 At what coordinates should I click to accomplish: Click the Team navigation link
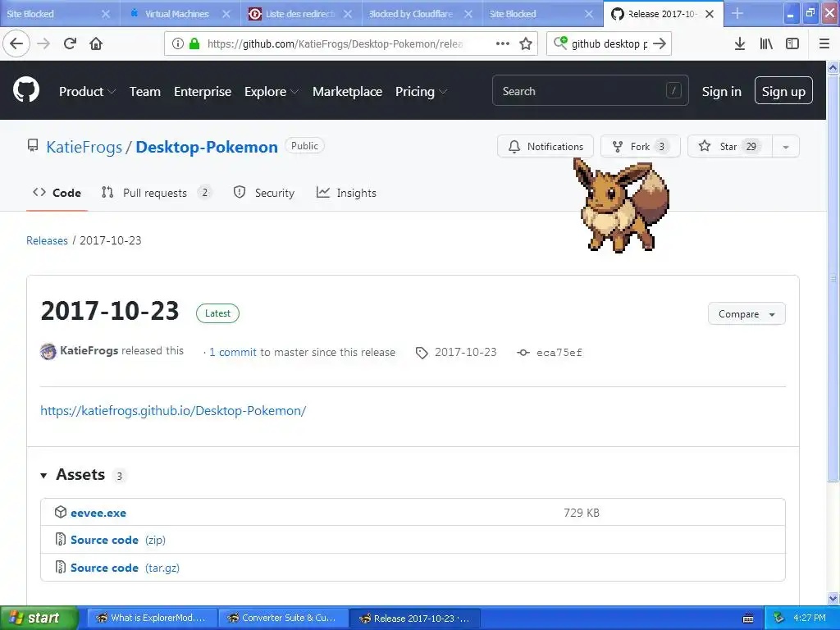pyautogui.click(x=145, y=92)
